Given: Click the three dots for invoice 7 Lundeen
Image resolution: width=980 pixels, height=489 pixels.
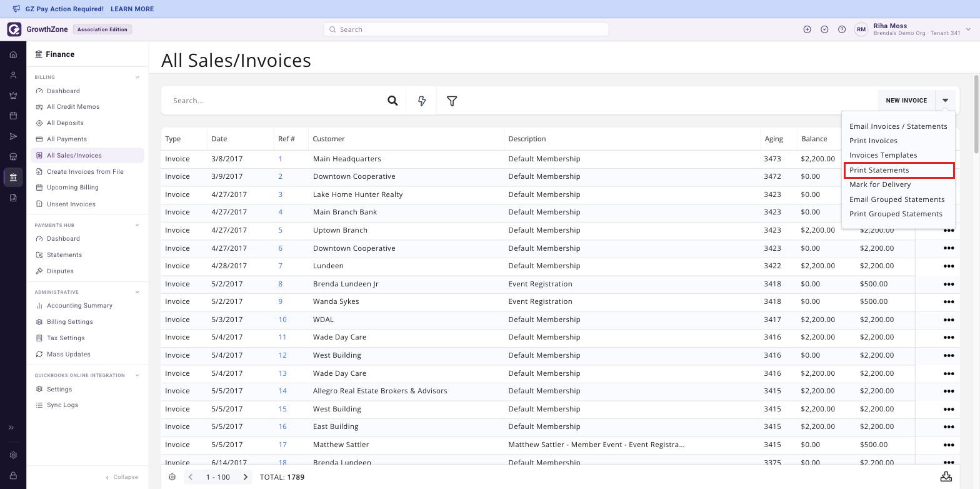Looking at the screenshot, I should [948, 266].
